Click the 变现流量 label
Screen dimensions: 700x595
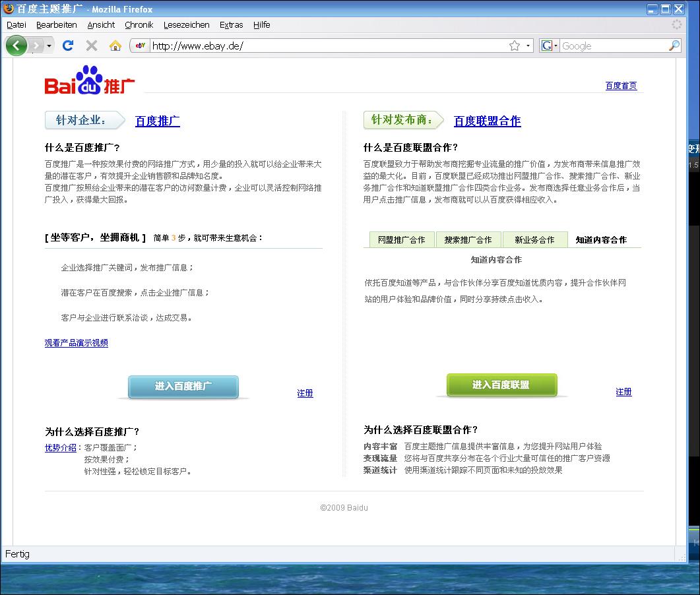[x=380, y=458]
